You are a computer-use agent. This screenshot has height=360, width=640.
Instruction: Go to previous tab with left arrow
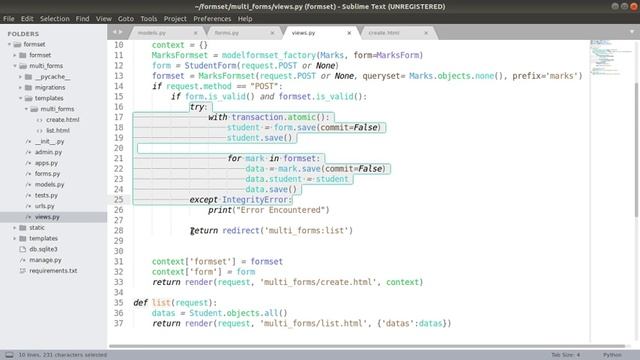115,32
